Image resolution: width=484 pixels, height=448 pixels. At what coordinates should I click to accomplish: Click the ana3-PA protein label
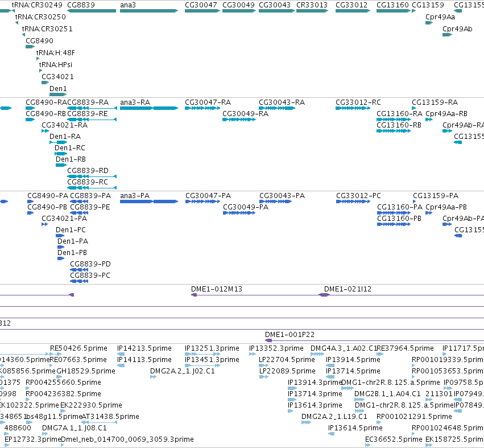pyautogui.click(x=135, y=196)
